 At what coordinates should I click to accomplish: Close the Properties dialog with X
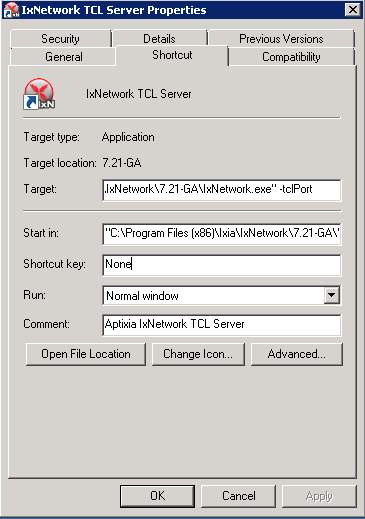click(353, 9)
